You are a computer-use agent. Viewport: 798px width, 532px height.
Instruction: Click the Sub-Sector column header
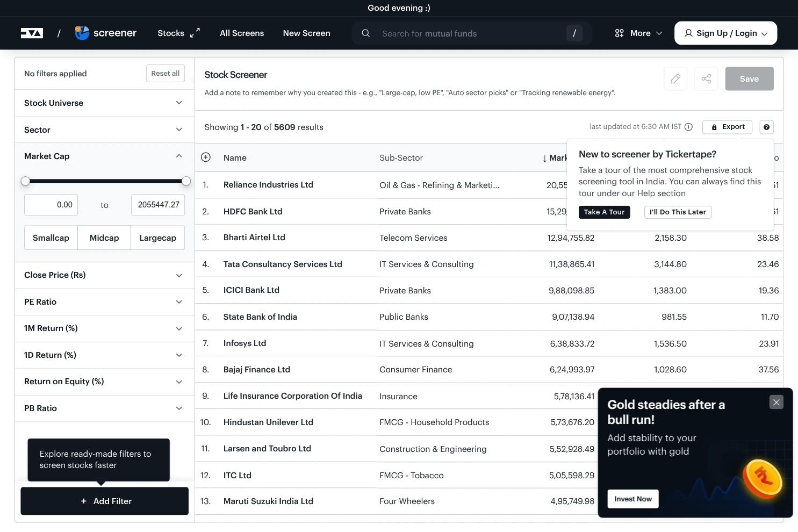coord(401,157)
